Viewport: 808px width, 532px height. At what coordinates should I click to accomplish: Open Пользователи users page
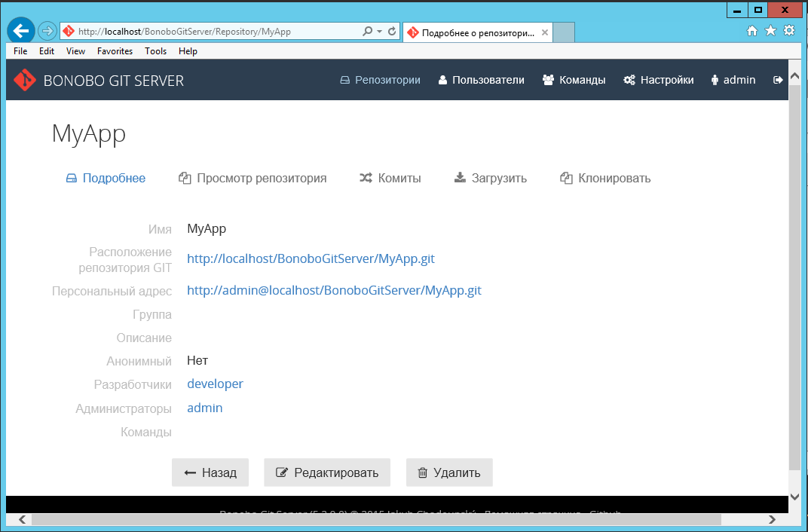pos(482,80)
